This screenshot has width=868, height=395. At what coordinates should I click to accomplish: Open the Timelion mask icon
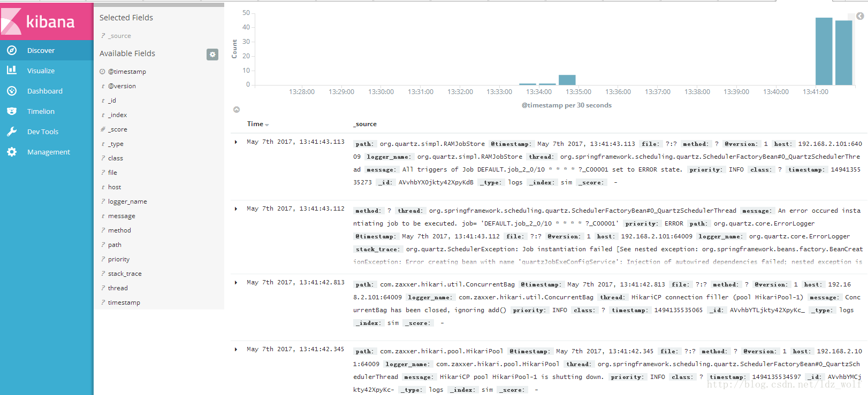tap(12, 111)
